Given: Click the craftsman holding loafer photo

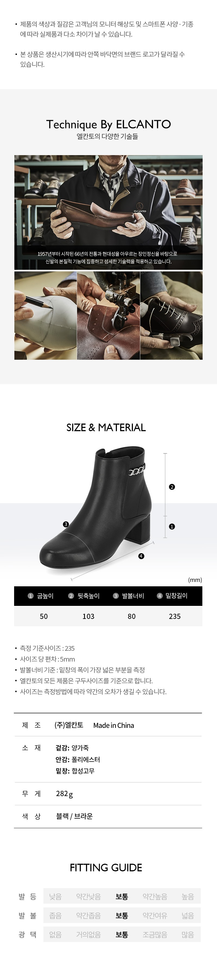Looking at the screenshot, I should point(108,212).
